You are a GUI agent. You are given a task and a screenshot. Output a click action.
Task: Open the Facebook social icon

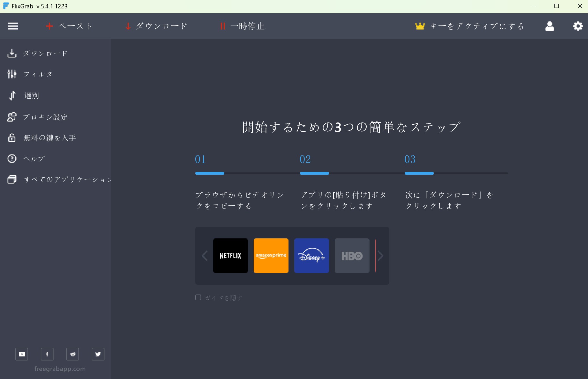click(x=47, y=354)
